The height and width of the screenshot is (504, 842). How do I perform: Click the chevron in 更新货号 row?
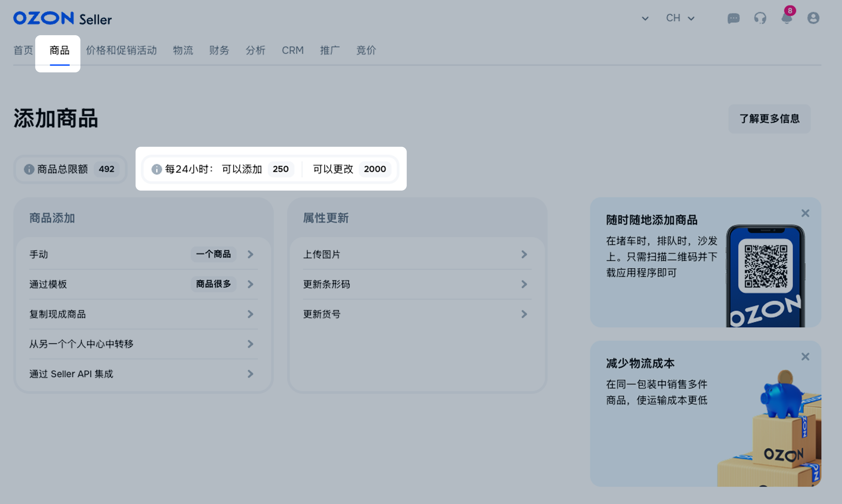tap(524, 314)
